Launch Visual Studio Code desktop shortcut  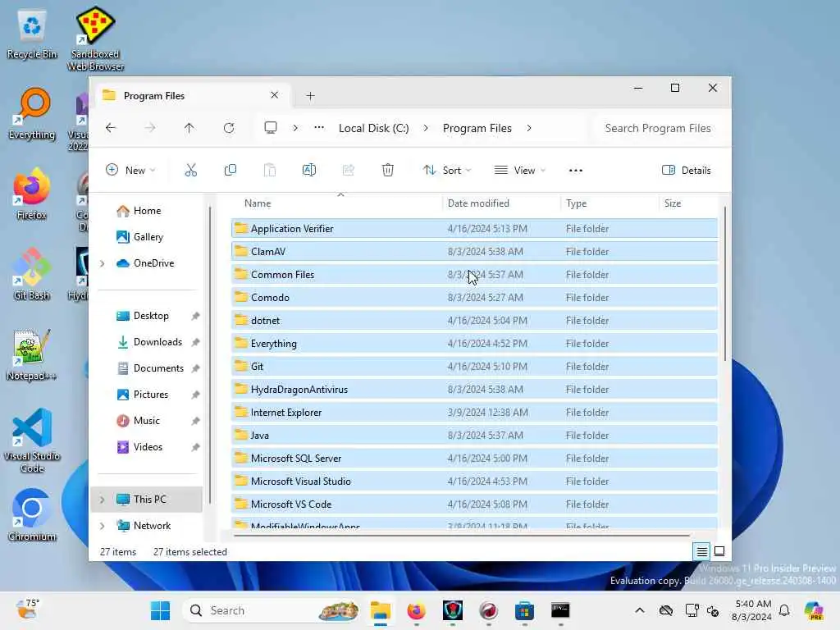[32, 441]
